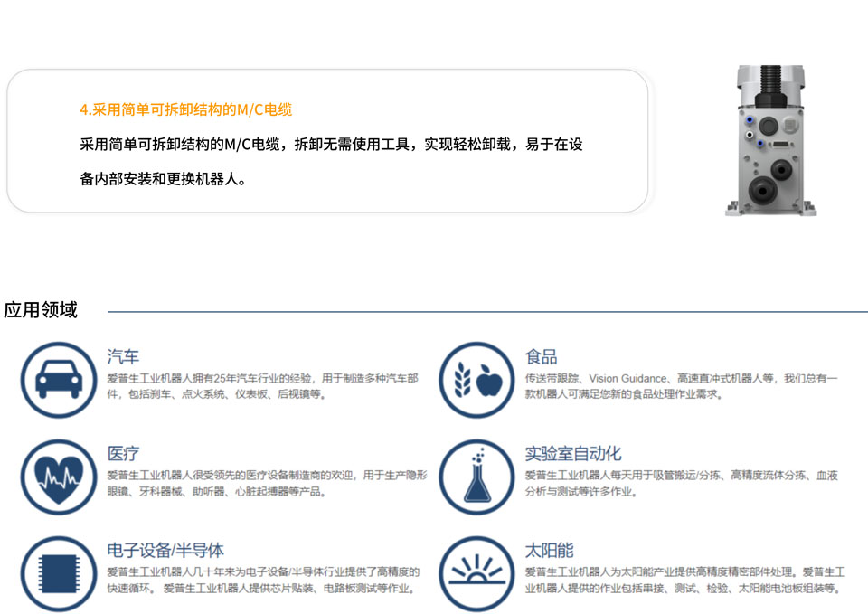Click the 应用领域 section title
Image resolution: width=868 pixels, height=614 pixels.
(41, 310)
